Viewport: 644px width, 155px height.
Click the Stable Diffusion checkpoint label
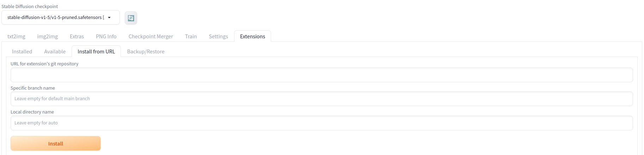pyautogui.click(x=30, y=6)
